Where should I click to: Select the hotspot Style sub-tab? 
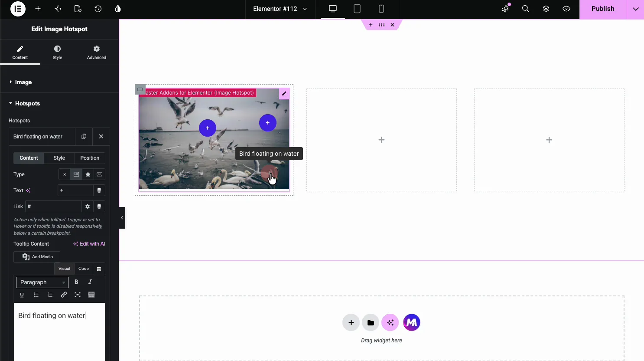coord(59,158)
